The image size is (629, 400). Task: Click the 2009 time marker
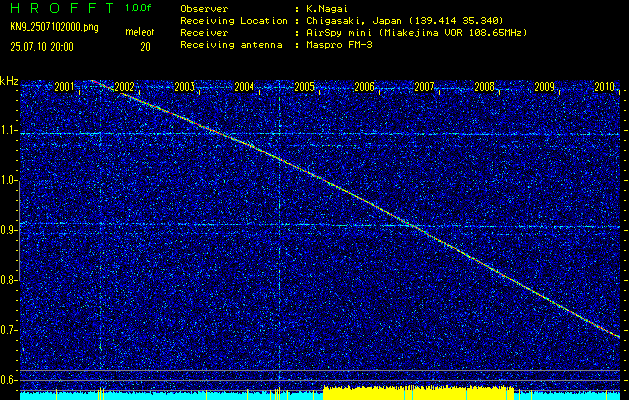pyautogui.click(x=545, y=87)
